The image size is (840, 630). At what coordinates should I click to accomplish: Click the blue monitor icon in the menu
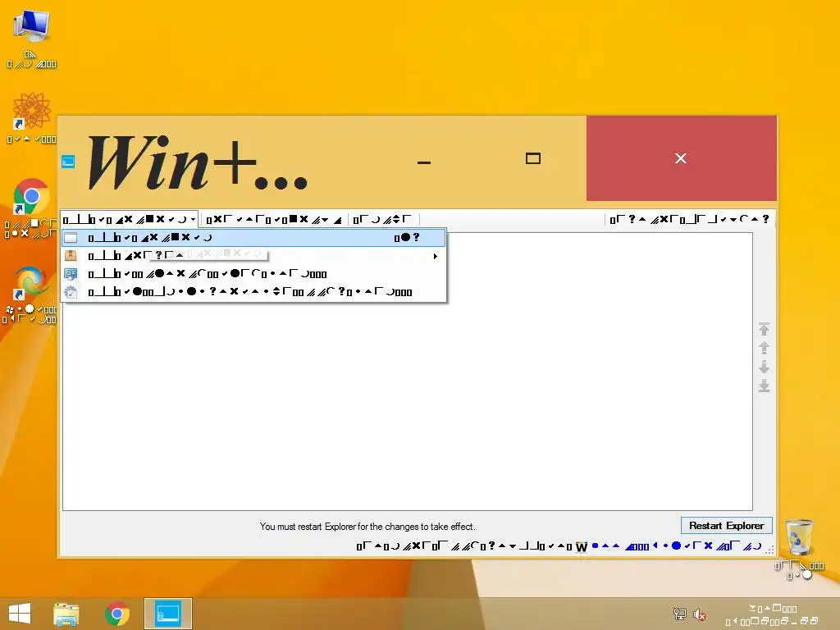(x=71, y=274)
